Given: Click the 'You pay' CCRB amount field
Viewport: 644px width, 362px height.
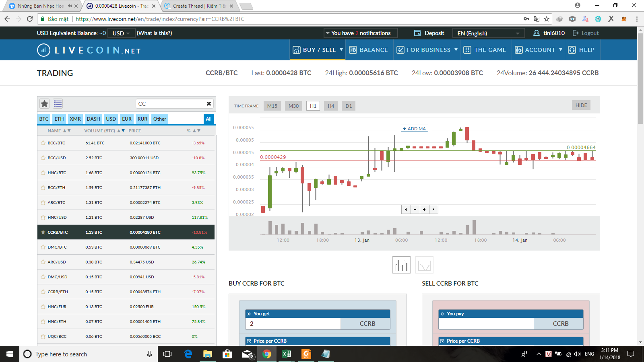Looking at the screenshot, I should pyautogui.click(x=486, y=323).
